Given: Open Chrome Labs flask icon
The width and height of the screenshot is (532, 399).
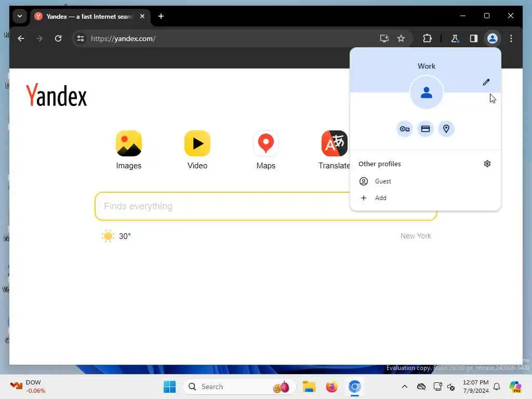Looking at the screenshot, I should (x=455, y=38).
